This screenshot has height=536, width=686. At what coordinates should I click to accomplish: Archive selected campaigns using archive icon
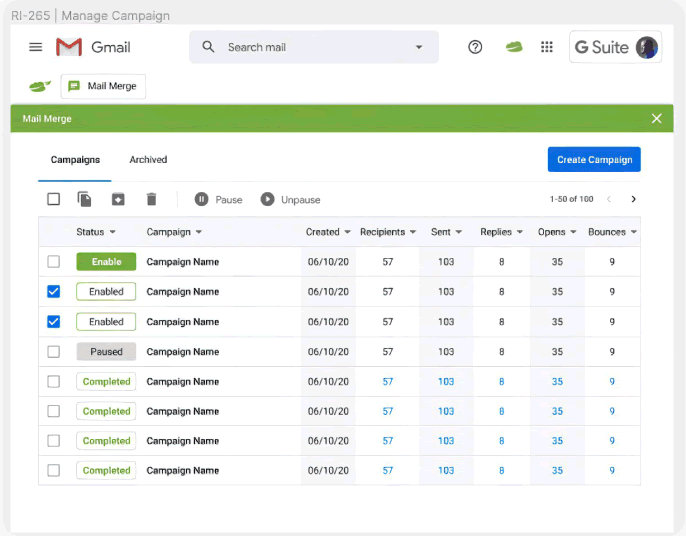(x=118, y=199)
